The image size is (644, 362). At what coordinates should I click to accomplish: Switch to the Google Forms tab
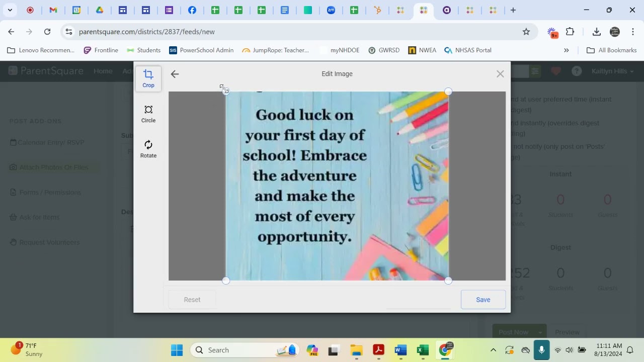169,10
